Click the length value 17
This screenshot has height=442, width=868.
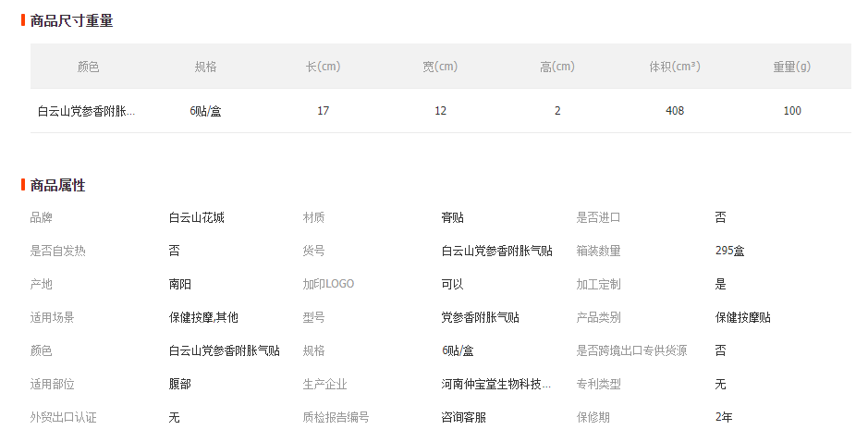tap(323, 111)
